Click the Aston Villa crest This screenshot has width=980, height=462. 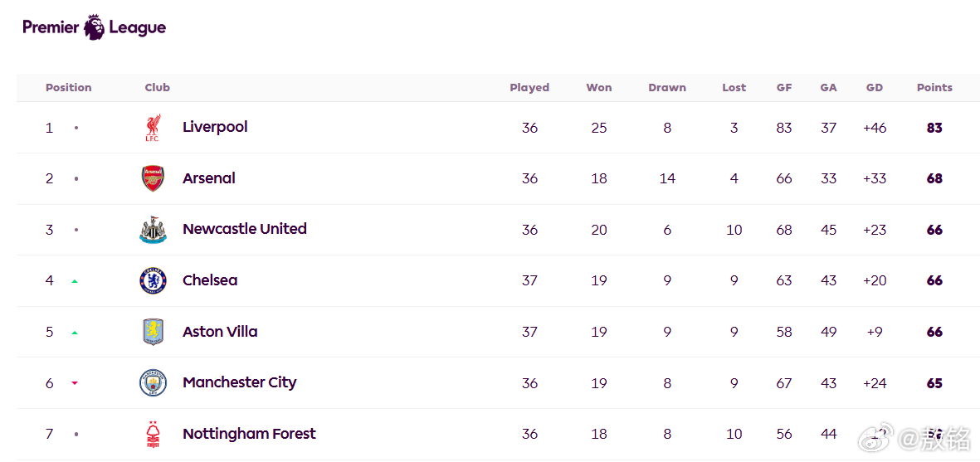[153, 332]
